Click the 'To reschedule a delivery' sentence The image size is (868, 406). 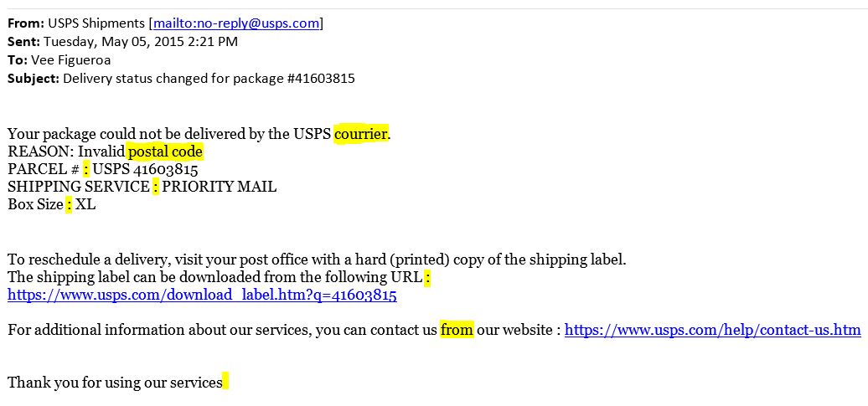click(317, 260)
